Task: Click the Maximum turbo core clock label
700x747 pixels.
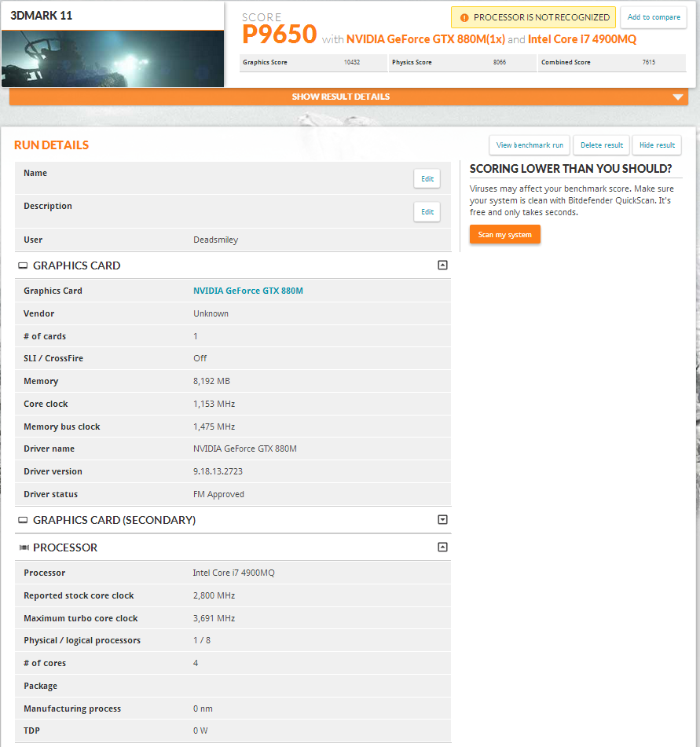Action: (81, 618)
